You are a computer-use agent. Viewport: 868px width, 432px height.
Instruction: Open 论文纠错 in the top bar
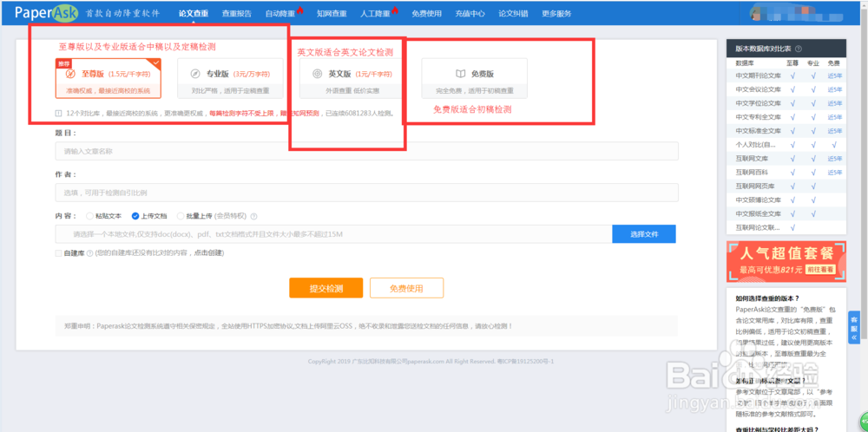pos(513,13)
